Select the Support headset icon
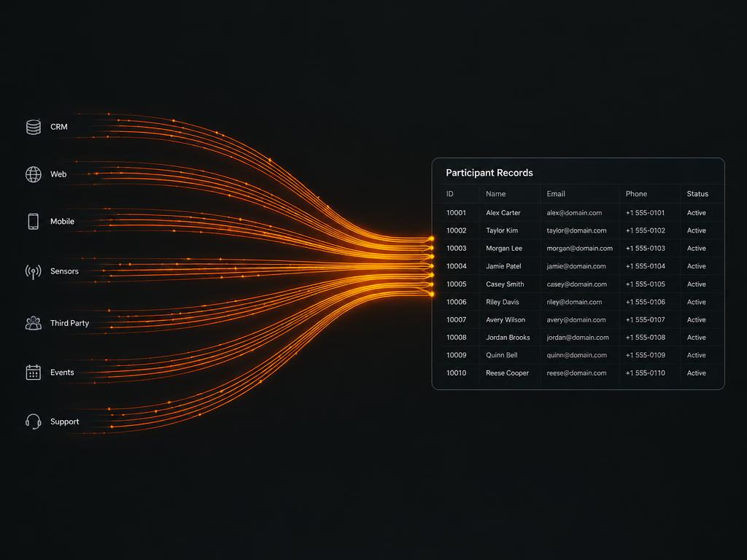Viewport: 747px width, 560px height. point(34,421)
